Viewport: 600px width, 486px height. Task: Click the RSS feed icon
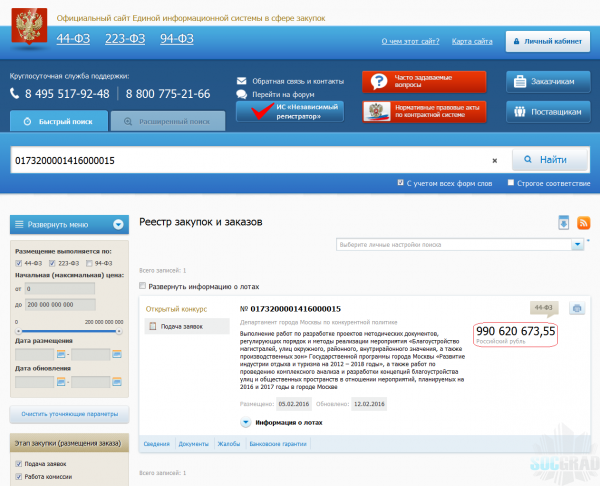coord(583,222)
